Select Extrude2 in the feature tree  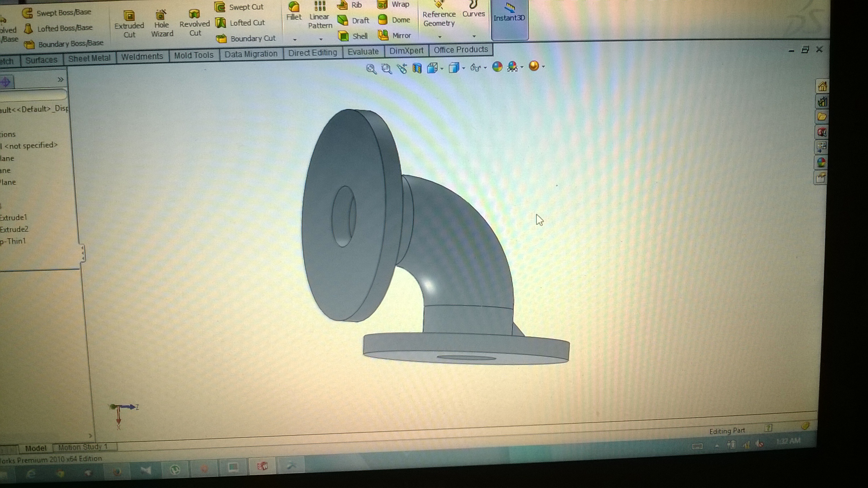click(14, 229)
